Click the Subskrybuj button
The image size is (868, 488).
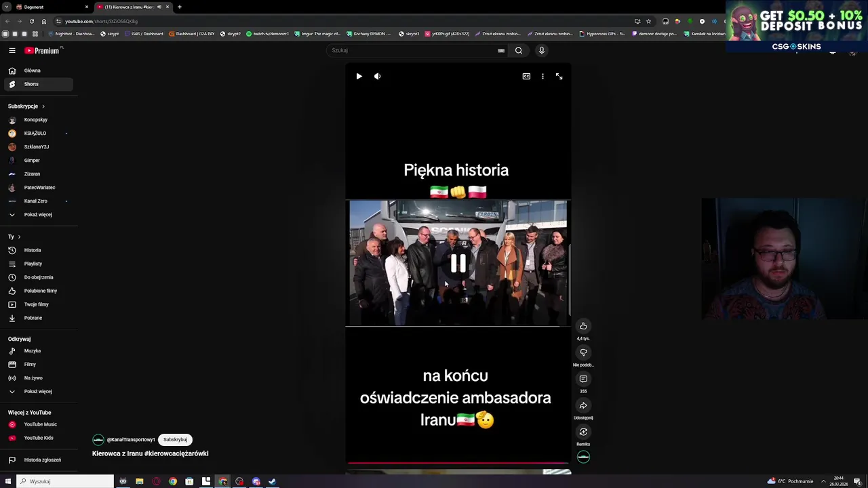175,440
